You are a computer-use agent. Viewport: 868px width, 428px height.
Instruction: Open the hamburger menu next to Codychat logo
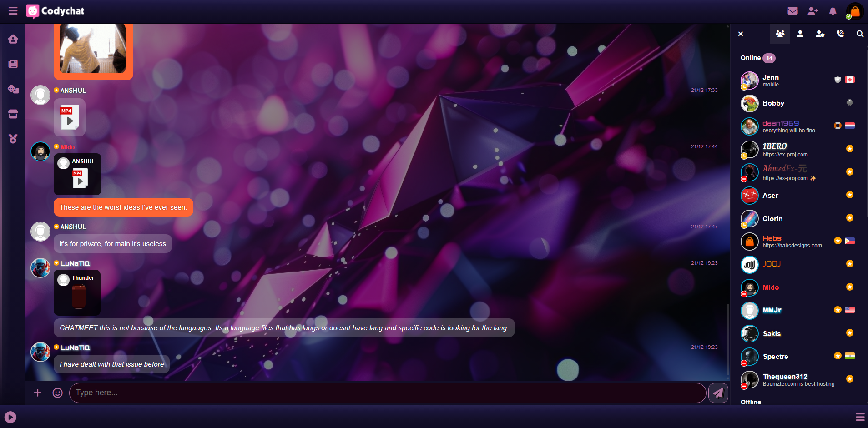pyautogui.click(x=13, y=11)
